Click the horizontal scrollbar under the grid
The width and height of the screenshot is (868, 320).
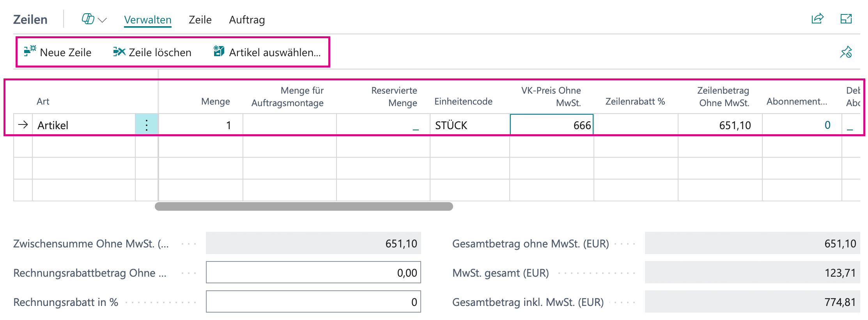[x=304, y=206]
